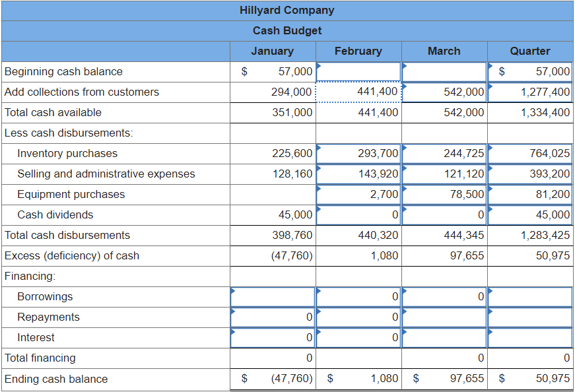Select the Quarter Borrowings input cell
The height and width of the screenshot is (392, 575).
click(x=530, y=296)
